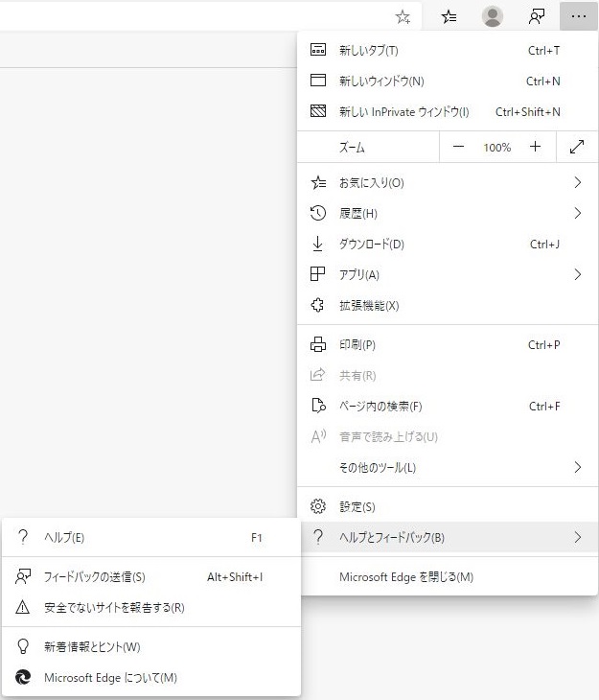Open その他のツール(L) menu entry
599x700 pixels.
(448, 467)
